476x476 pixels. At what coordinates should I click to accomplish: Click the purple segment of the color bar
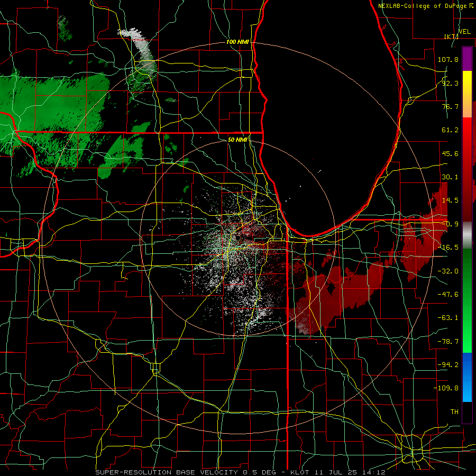(x=467, y=59)
